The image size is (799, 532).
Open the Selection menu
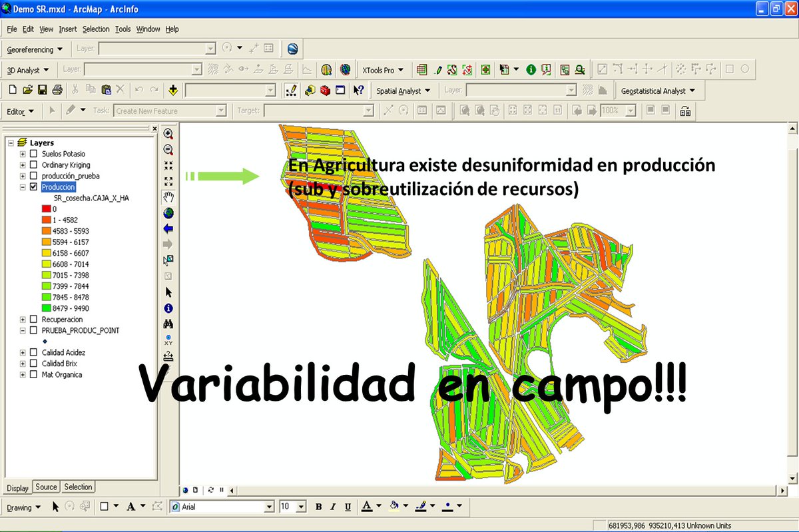(96, 29)
